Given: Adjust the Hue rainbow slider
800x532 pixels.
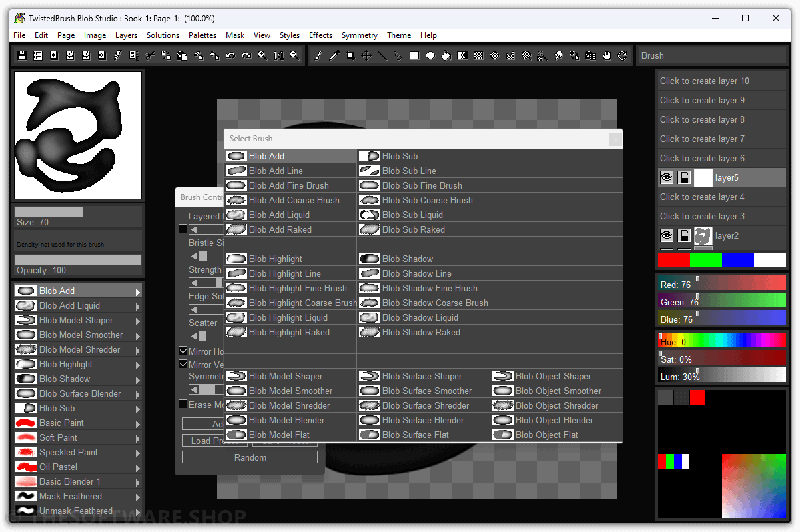Looking at the screenshot, I should pyautogui.click(x=721, y=341).
